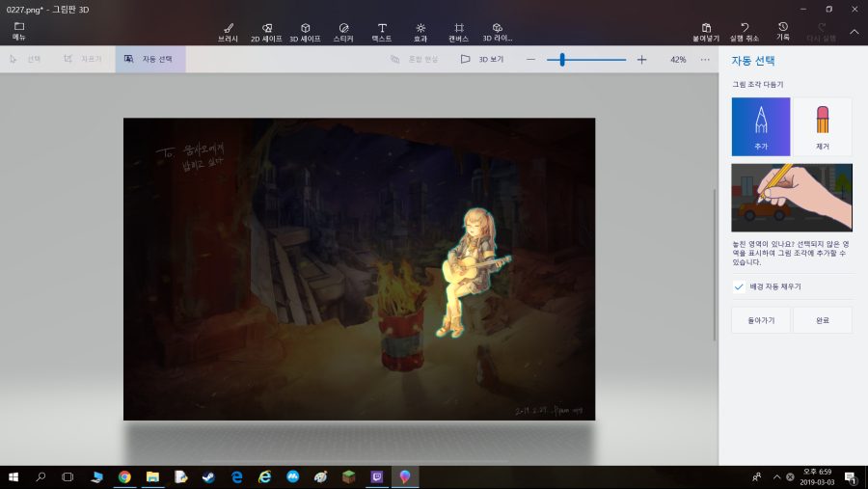The height and width of the screenshot is (489, 868).
Task: Open Windows search from taskbar
Action: (41, 476)
